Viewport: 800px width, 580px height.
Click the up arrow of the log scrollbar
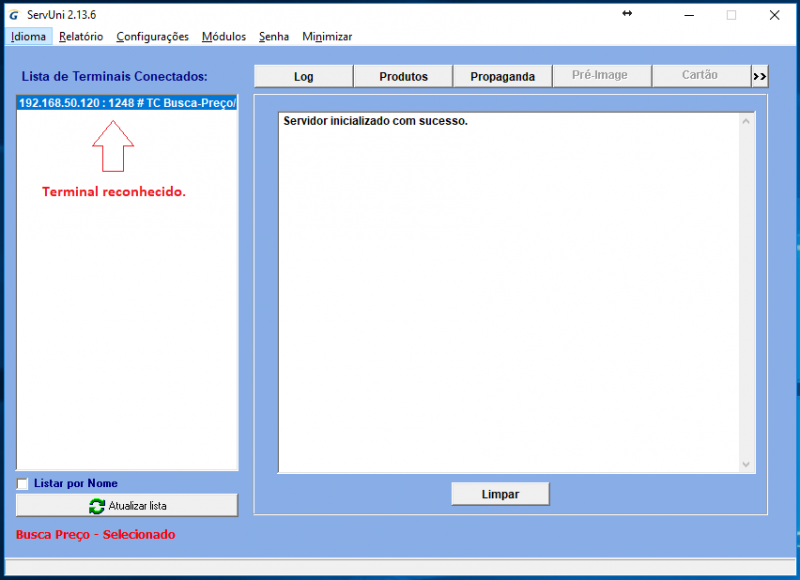pyautogui.click(x=746, y=119)
